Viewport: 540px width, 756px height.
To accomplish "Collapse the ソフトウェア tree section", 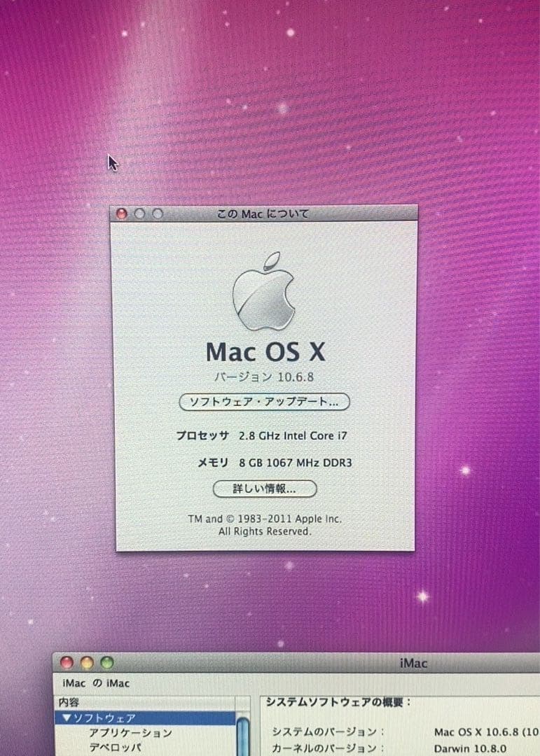I will tap(67, 718).
